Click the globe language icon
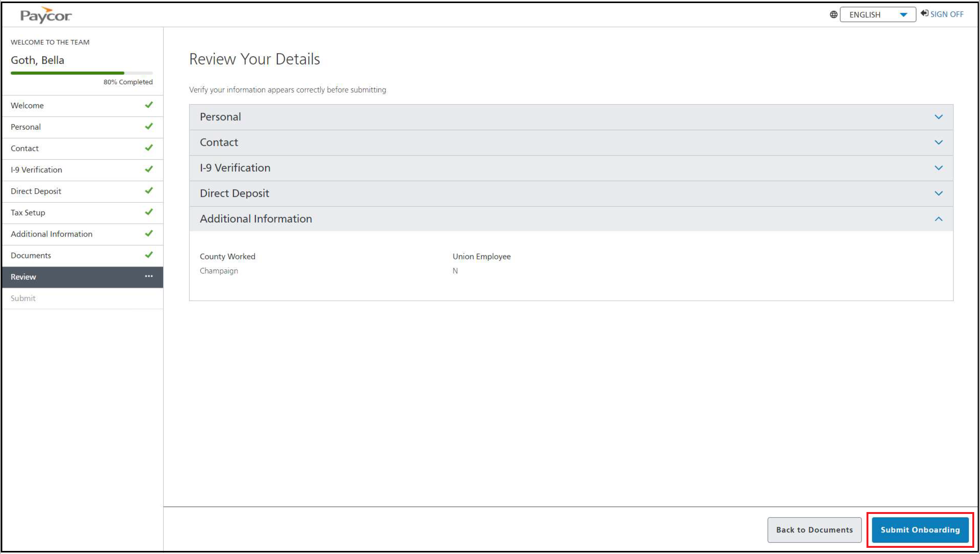The image size is (980, 554). pos(833,15)
